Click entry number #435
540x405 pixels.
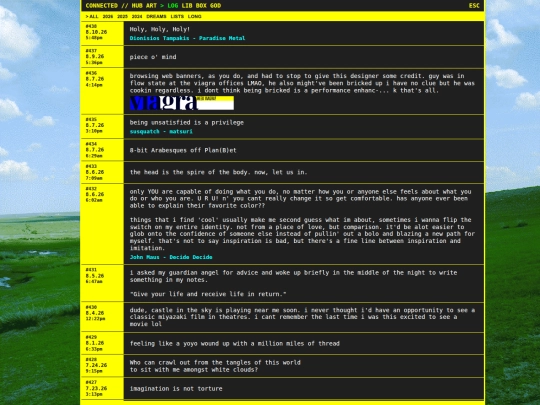[91, 120]
